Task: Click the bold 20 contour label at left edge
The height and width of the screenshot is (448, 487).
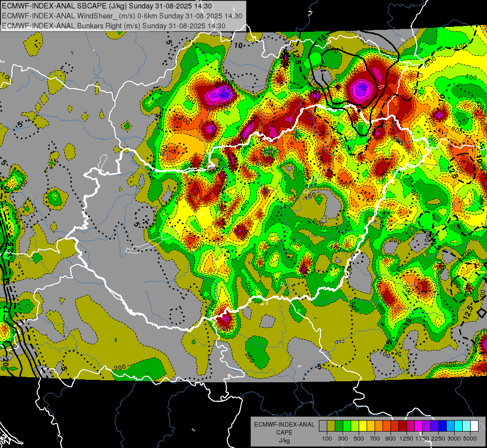Action: click(4, 361)
